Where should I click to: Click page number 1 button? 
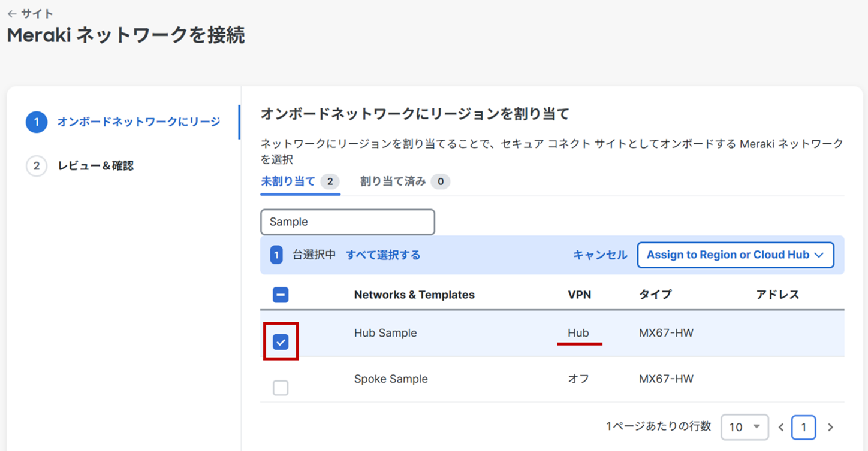(803, 427)
